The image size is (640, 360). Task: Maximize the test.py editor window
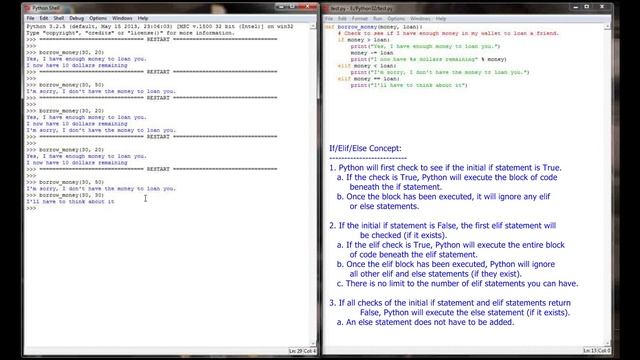[587, 7]
